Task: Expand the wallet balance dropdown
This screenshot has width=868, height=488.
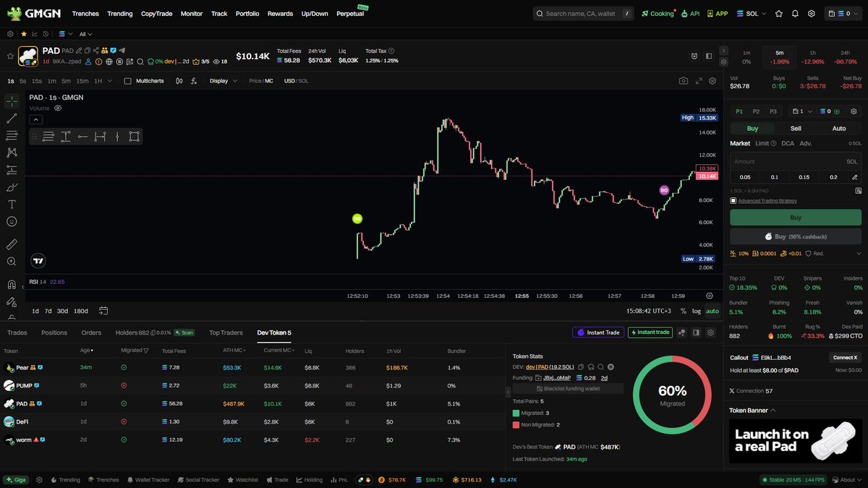Action: point(843,14)
